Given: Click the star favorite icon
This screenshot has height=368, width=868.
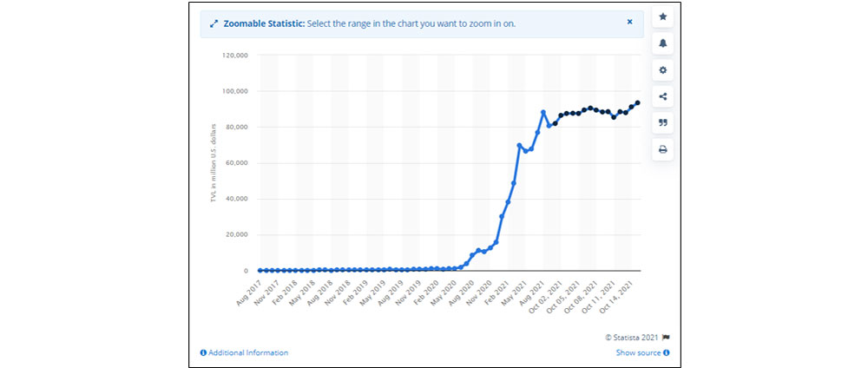Looking at the screenshot, I should (x=662, y=16).
